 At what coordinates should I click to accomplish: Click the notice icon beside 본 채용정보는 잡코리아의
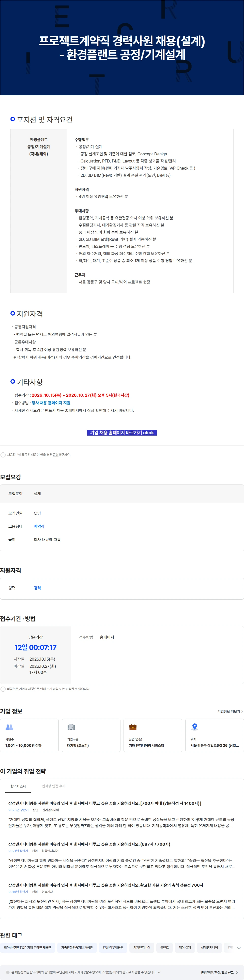pos(8,972)
